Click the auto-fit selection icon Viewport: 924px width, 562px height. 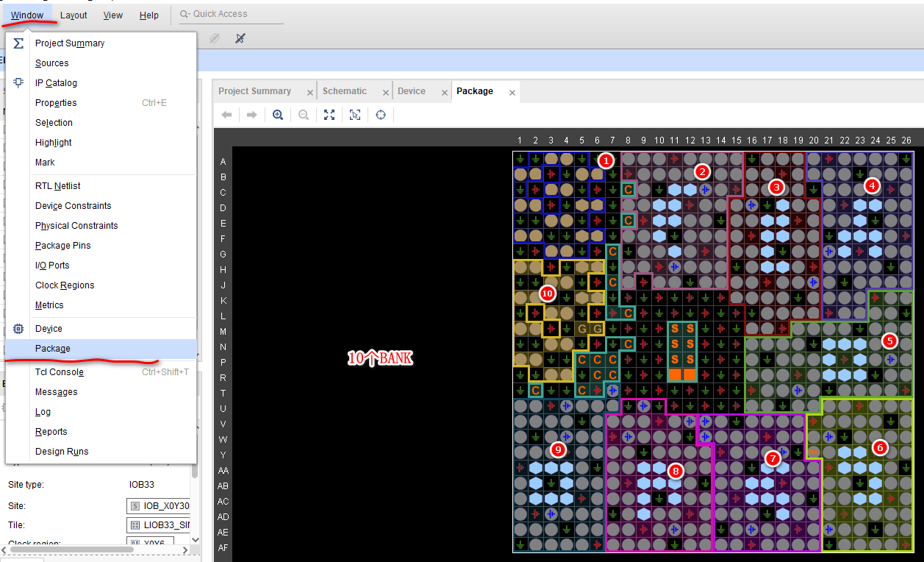click(x=355, y=115)
